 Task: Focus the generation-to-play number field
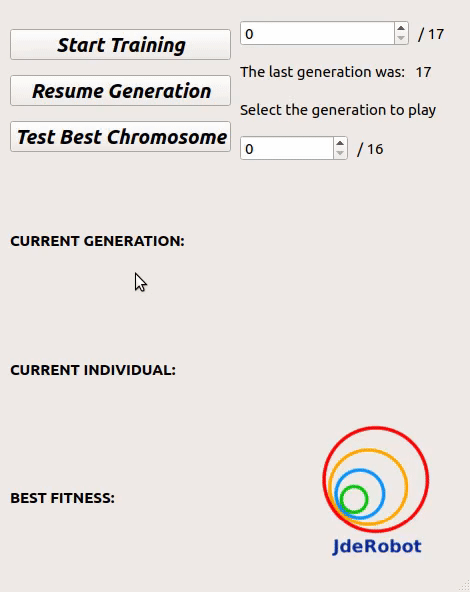pyautogui.click(x=287, y=148)
